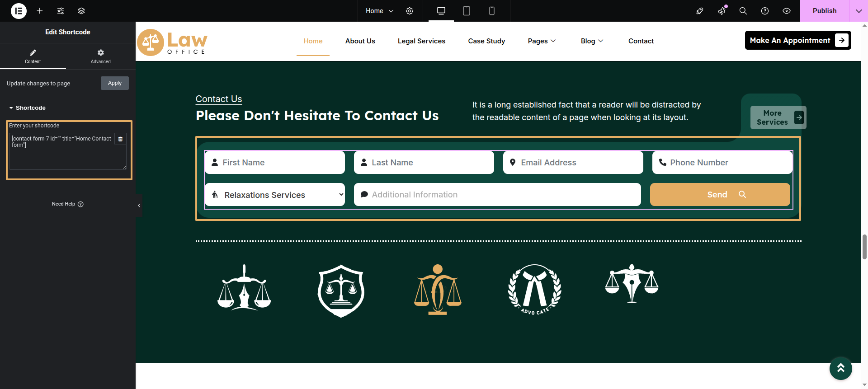
Task: Open the Legal Services menu item
Action: (x=421, y=41)
